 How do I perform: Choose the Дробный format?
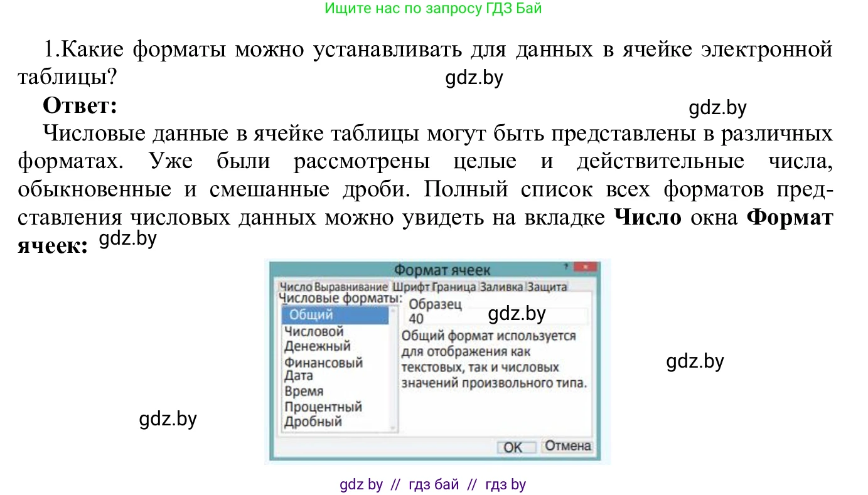tap(314, 422)
